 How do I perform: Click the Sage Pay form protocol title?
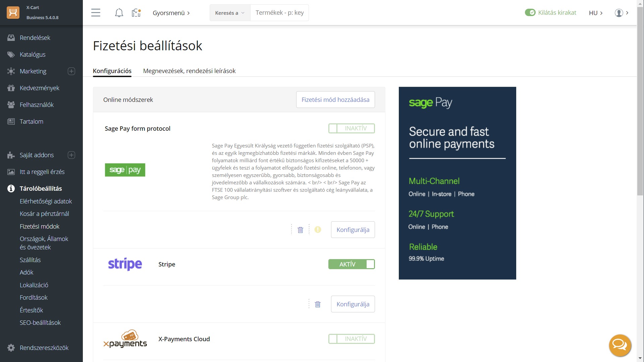point(138,128)
